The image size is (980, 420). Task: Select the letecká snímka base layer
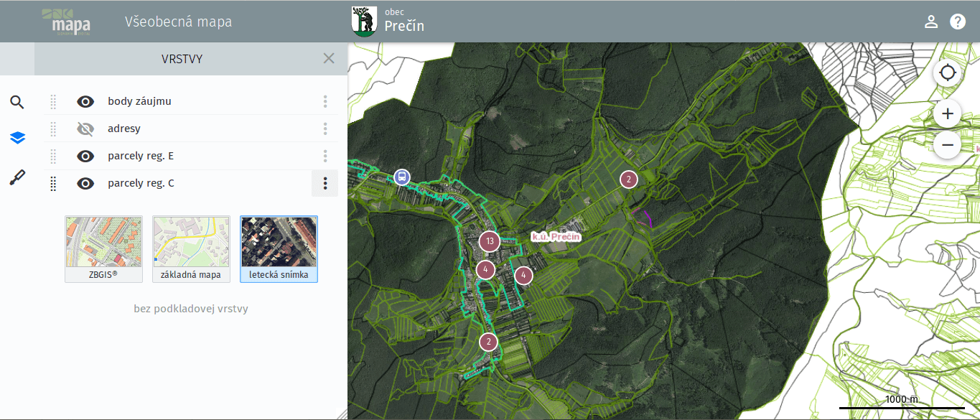(279, 249)
